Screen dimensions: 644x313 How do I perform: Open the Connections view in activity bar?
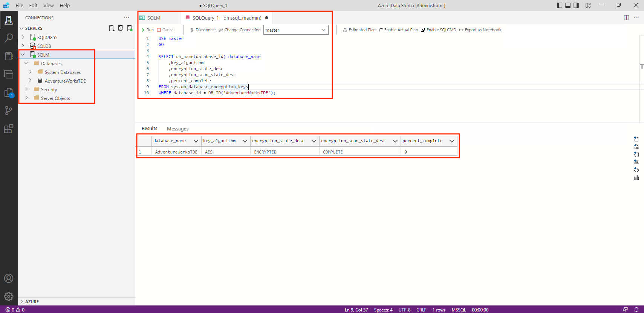click(9, 20)
